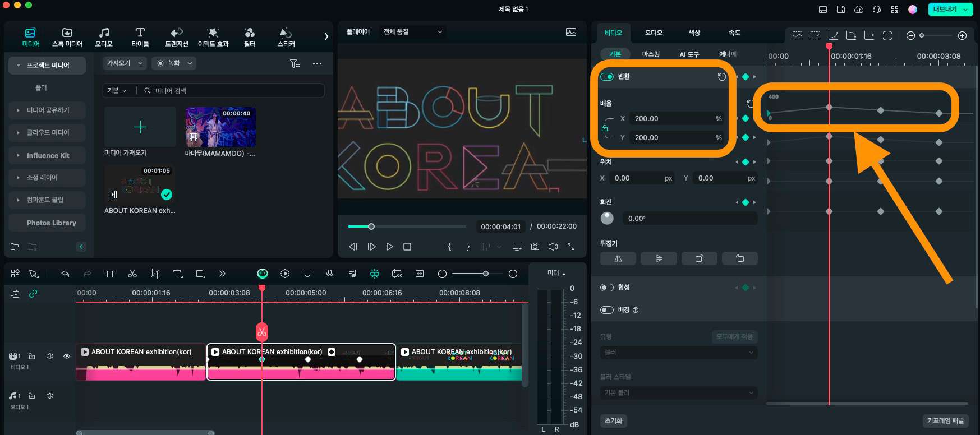Open the Effects tab
The image size is (980, 435).
click(213, 38)
